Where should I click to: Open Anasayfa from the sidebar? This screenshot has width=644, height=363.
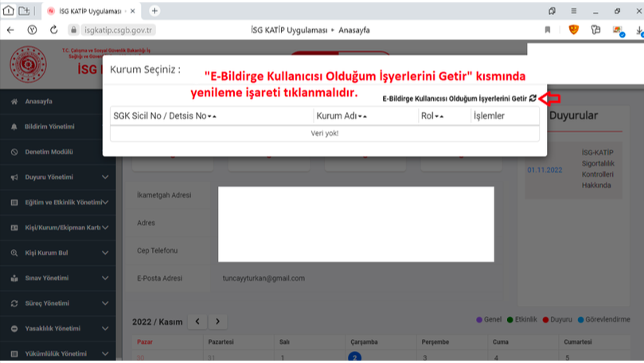coord(38,102)
